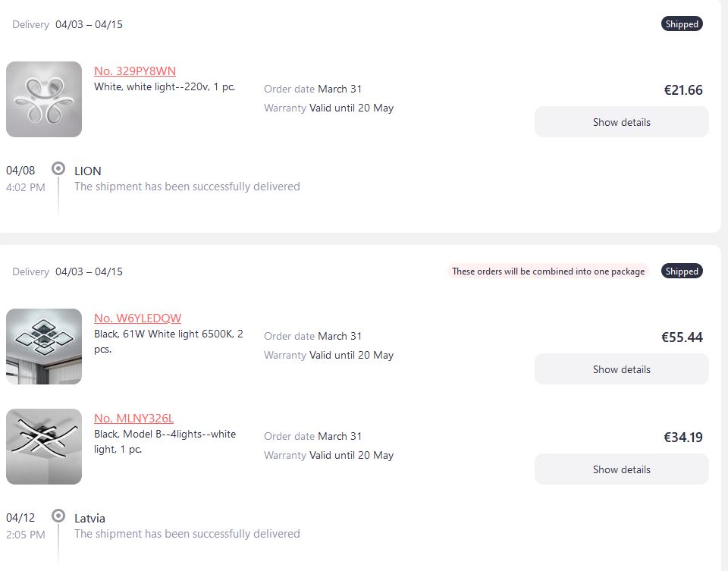The height and width of the screenshot is (571, 728).
Task: Click the LION tracking status circle icon
Action: point(58,168)
